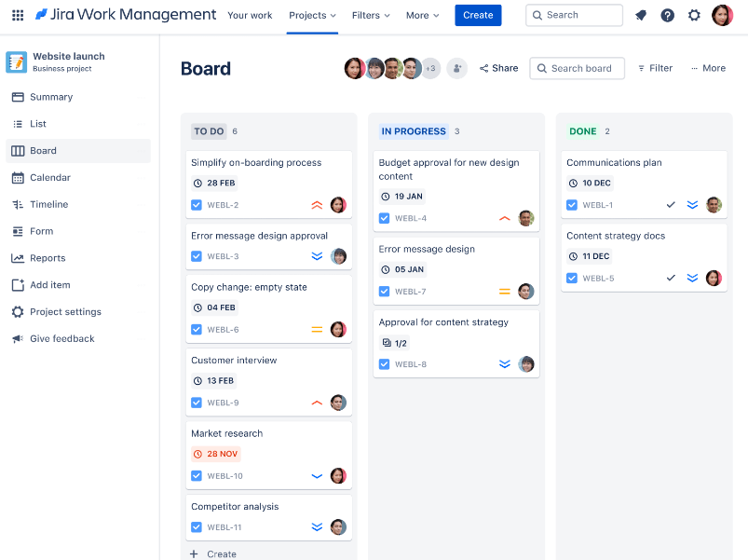Click task checkbox icon on WEBL-1
Image resolution: width=748 pixels, height=560 pixels.
572,205
